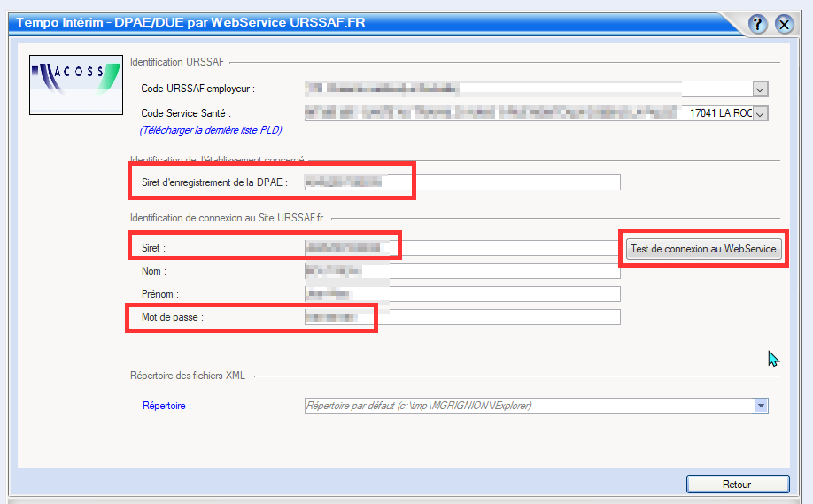The width and height of the screenshot is (813, 504).
Task: Click the Retour button
Action: pyautogui.click(x=738, y=485)
